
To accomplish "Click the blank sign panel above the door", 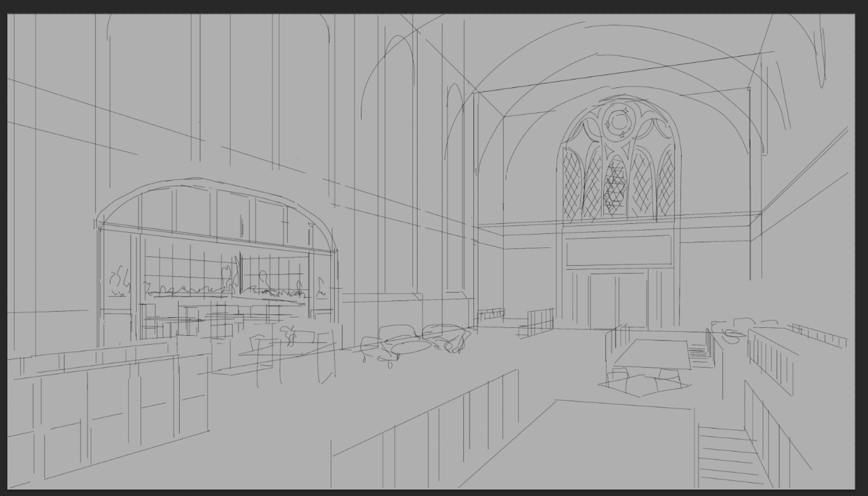I will click(619, 251).
